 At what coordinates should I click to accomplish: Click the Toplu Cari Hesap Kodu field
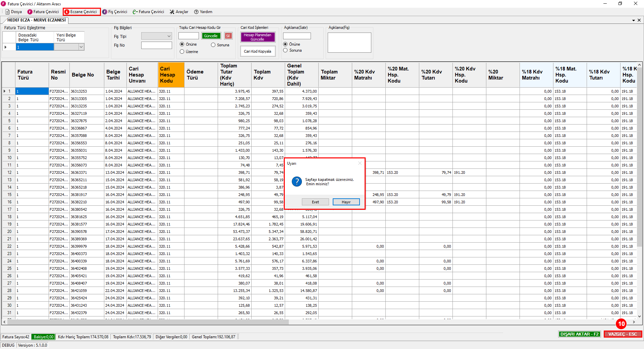[x=189, y=36]
